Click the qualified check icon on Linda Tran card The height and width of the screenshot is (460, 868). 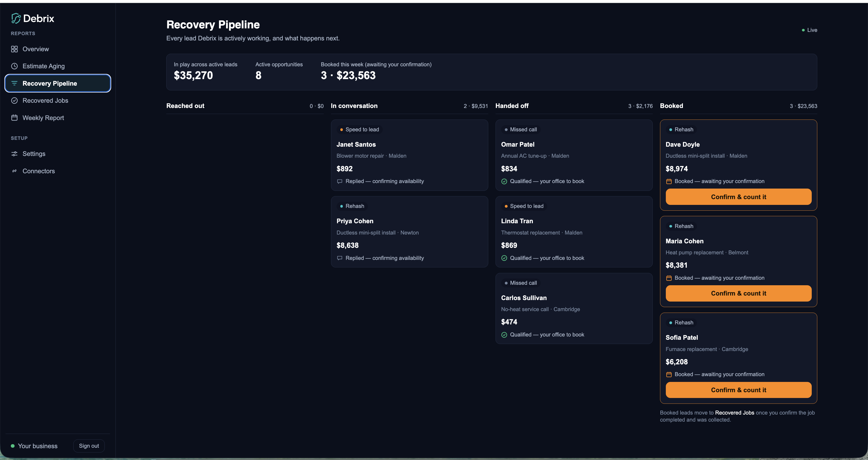pyautogui.click(x=504, y=258)
